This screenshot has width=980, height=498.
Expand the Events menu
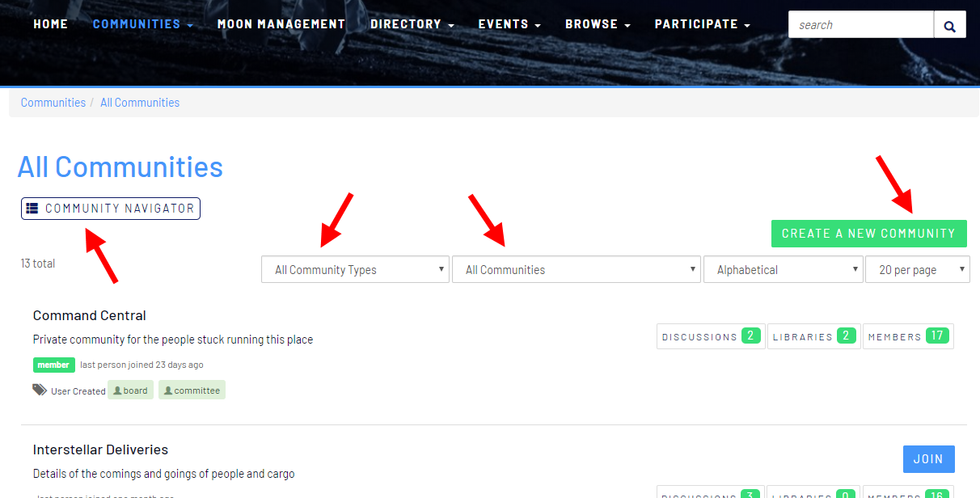509,24
